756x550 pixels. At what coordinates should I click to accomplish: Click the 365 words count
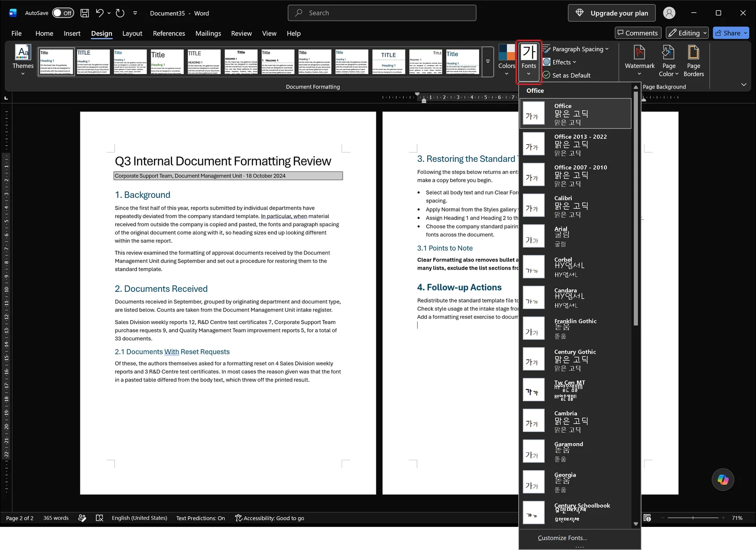(x=56, y=518)
